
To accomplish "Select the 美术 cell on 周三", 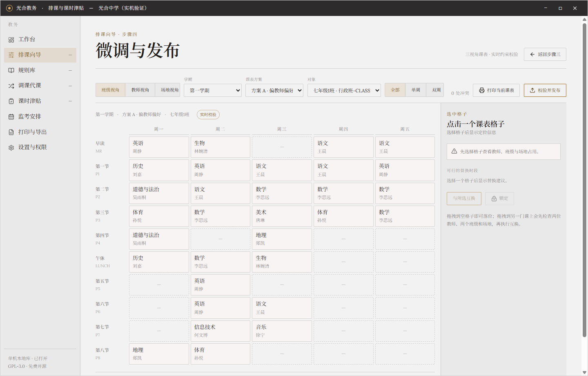I will 282,216.
